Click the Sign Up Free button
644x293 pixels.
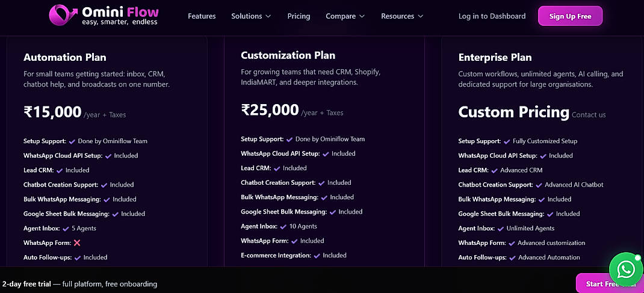click(x=570, y=16)
